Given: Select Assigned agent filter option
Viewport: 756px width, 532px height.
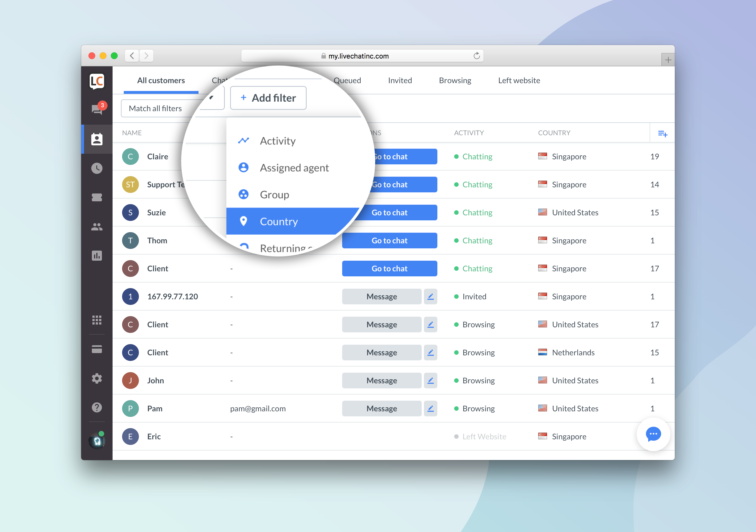Looking at the screenshot, I should [x=294, y=167].
